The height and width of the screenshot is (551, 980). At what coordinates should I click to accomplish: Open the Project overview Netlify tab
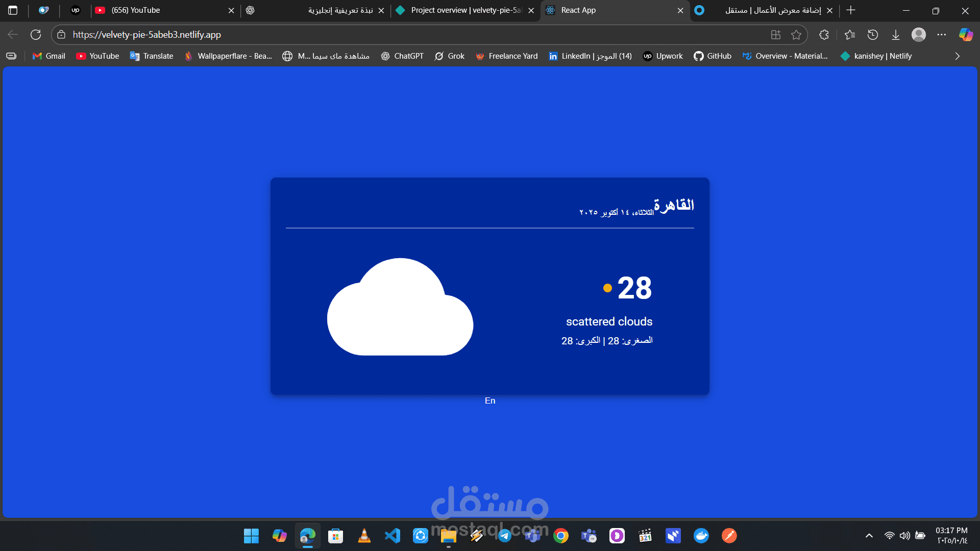[x=459, y=10]
